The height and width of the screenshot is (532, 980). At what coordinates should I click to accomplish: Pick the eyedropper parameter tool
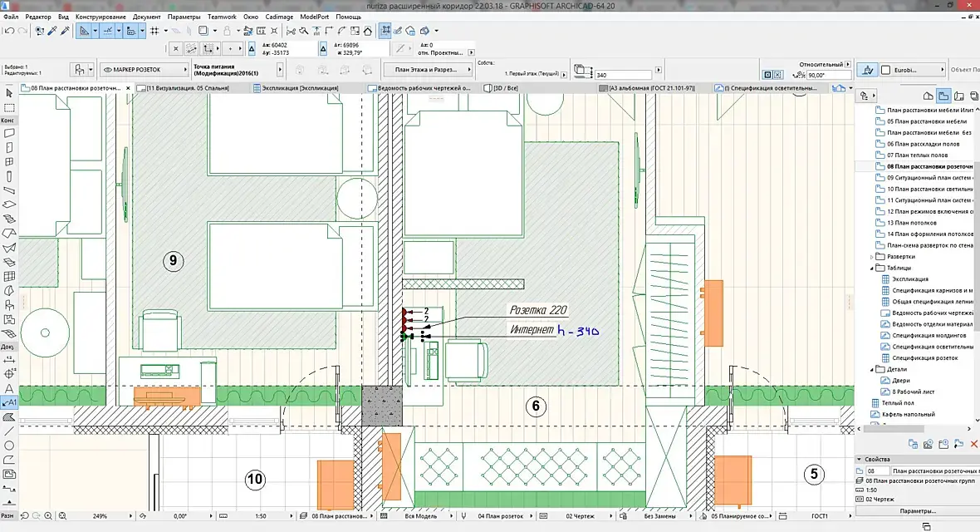tap(52, 31)
